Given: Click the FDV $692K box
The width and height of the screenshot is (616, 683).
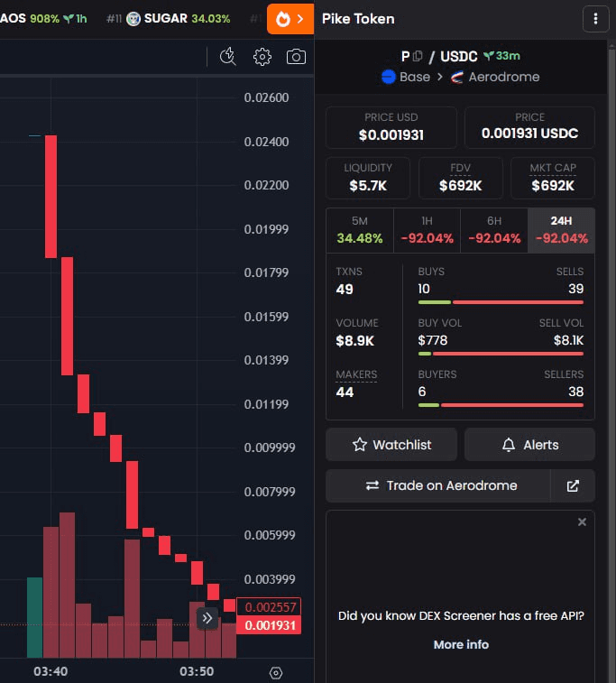Looking at the screenshot, I should (461, 178).
